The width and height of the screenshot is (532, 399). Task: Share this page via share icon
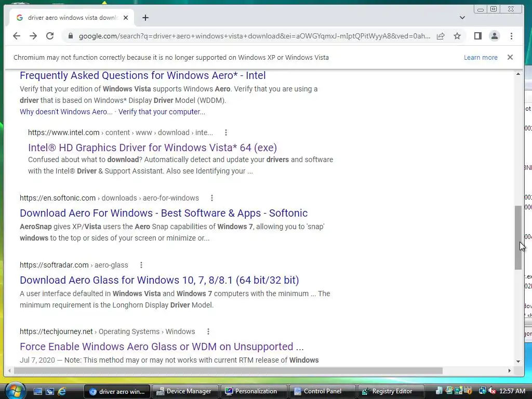tap(441, 36)
